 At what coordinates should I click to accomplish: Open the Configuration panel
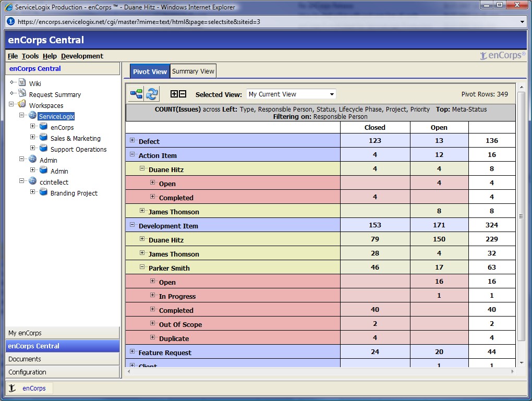(x=63, y=372)
